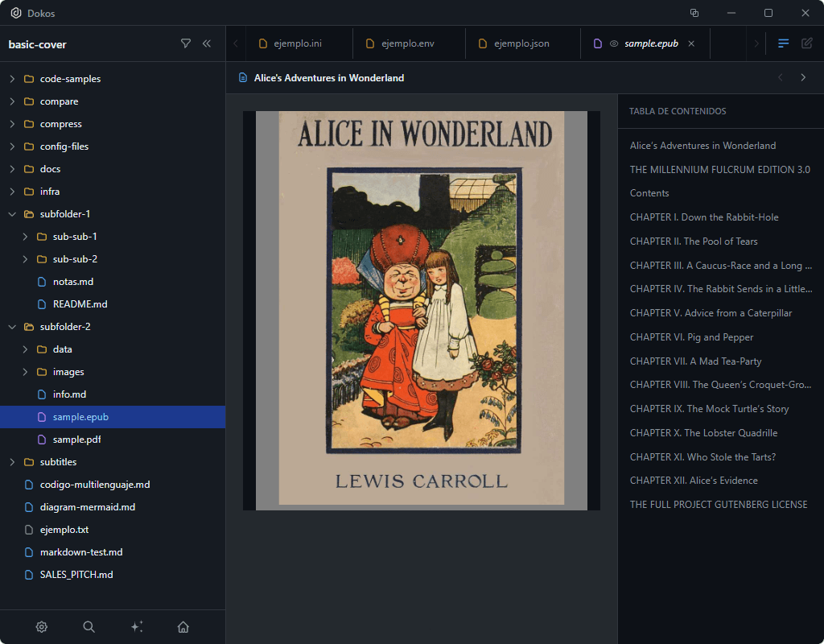
Task: Launch the AI assistant sparkles tool
Action: (136, 626)
